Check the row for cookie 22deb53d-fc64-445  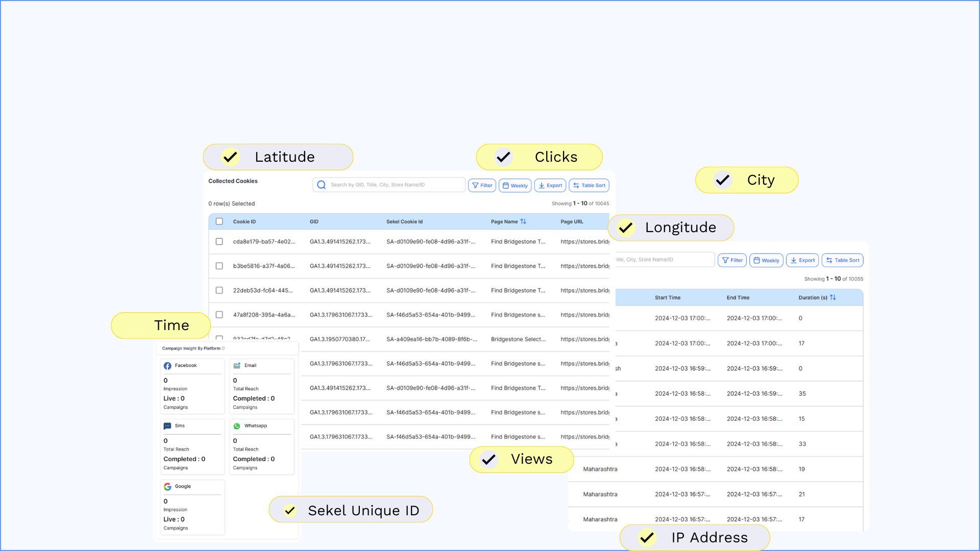coord(219,291)
